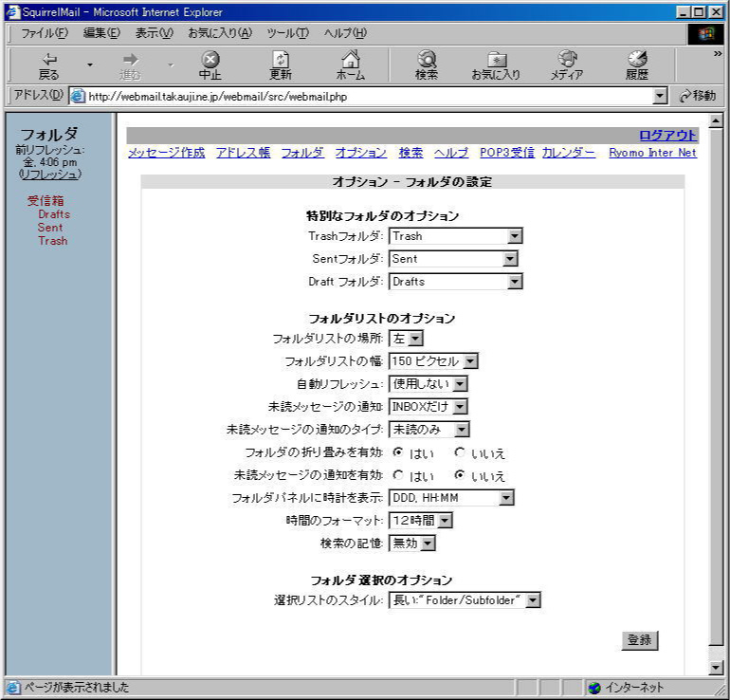Click the Back (戻る) toolbar icon
This screenshot has width=730, height=700.
click(49, 65)
